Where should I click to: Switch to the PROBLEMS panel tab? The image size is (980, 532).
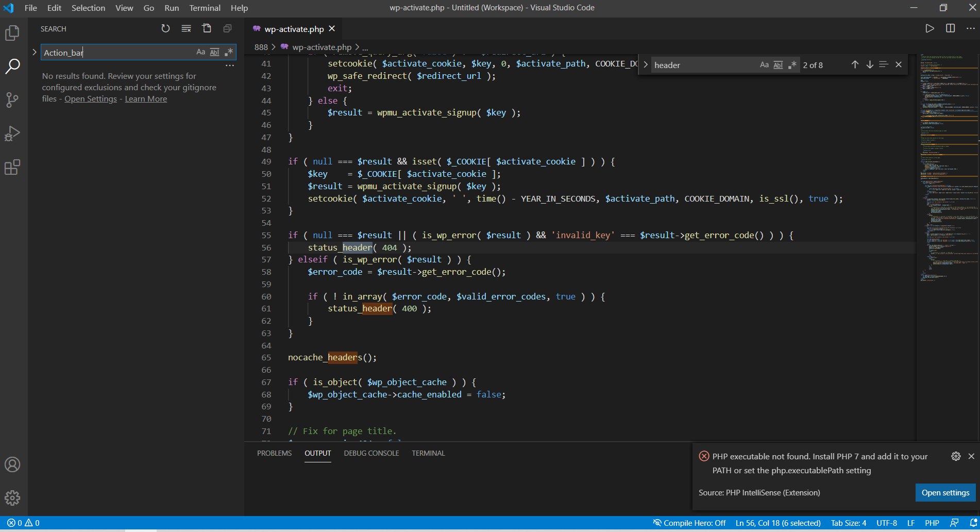click(274, 453)
